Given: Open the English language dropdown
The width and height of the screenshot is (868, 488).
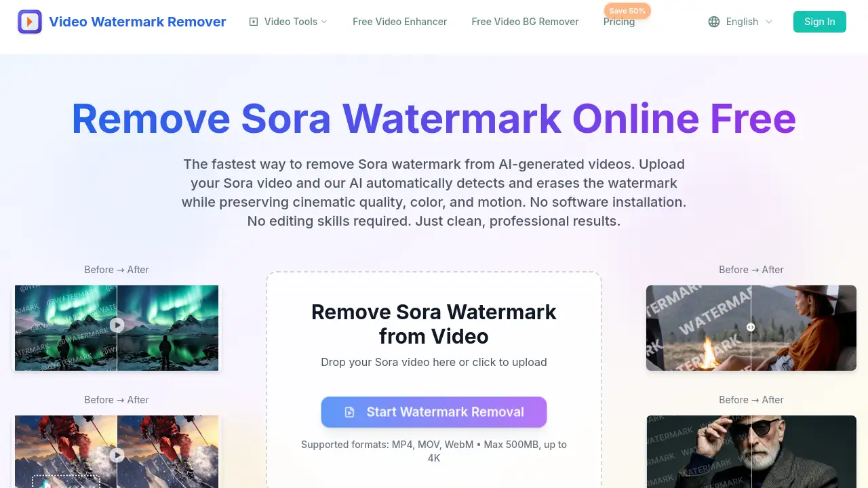Looking at the screenshot, I should coord(741,22).
